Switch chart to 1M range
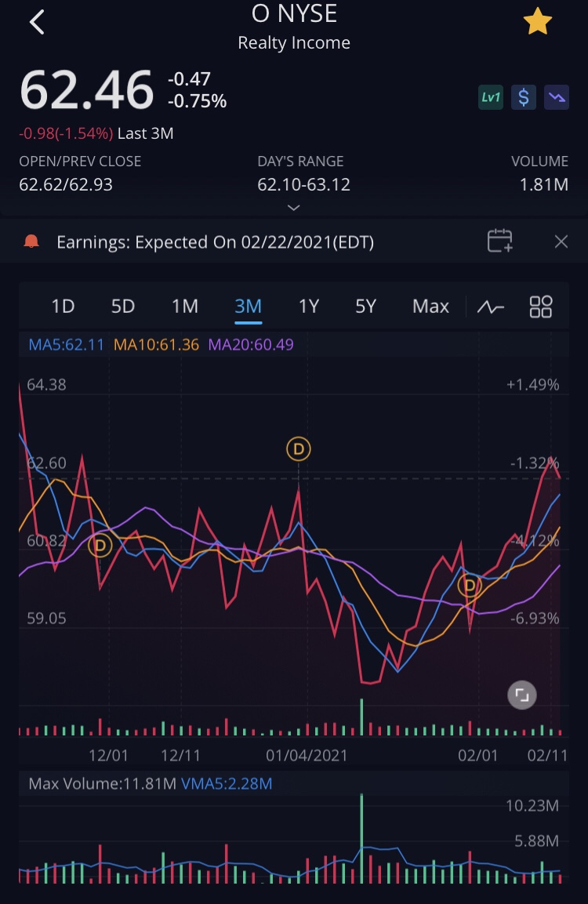The image size is (588, 904). point(184,306)
